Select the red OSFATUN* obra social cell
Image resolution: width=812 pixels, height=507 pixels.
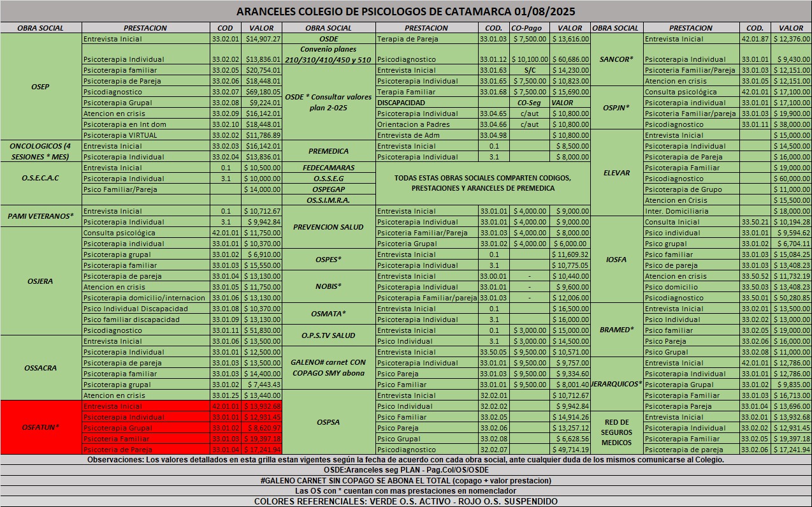pos(41,427)
